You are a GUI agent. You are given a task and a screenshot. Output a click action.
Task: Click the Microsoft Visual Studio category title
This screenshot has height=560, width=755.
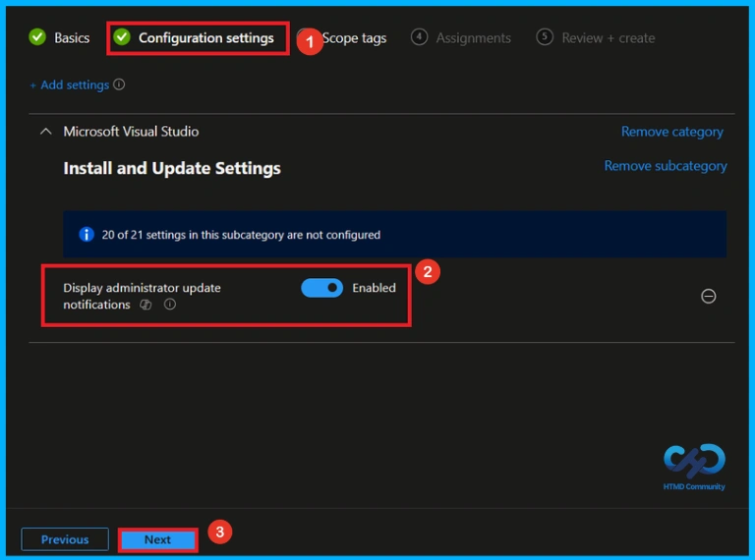[x=131, y=132]
